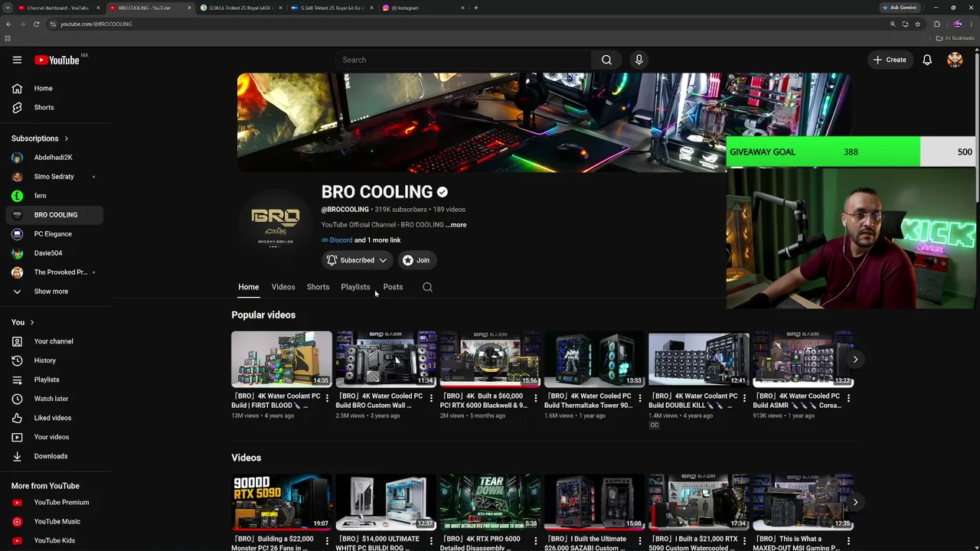
Task: Expand the You section chevron
Action: pos(32,322)
